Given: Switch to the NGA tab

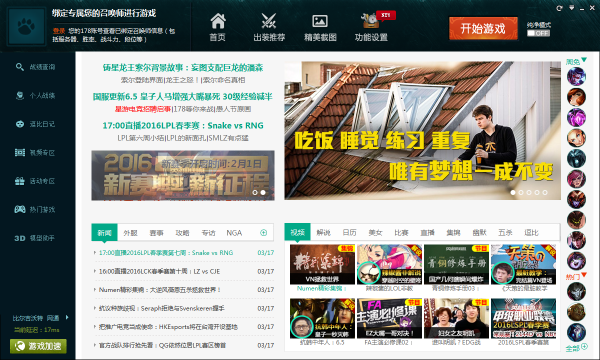Looking at the screenshot, I should (x=234, y=233).
